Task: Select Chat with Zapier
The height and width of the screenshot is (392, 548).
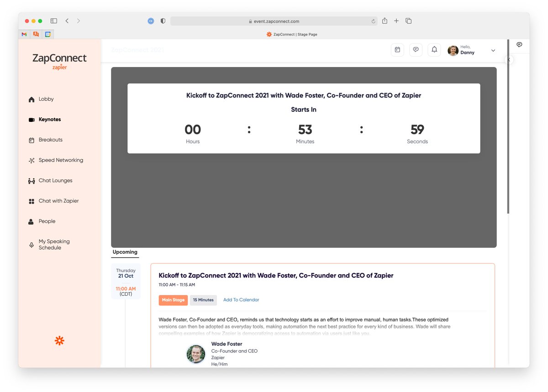Action: click(x=58, y=201)
